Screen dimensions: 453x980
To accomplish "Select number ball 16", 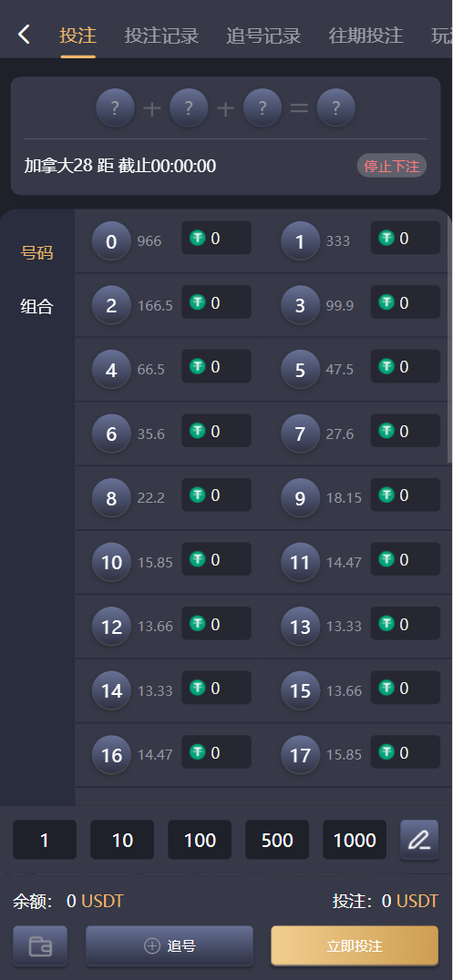I will coord(111,754).
